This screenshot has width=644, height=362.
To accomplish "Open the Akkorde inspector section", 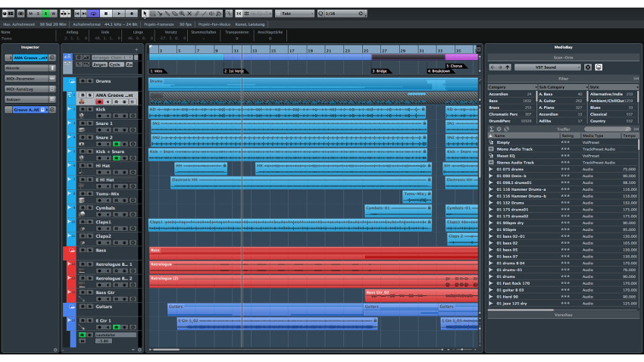I will coord(27,67).
